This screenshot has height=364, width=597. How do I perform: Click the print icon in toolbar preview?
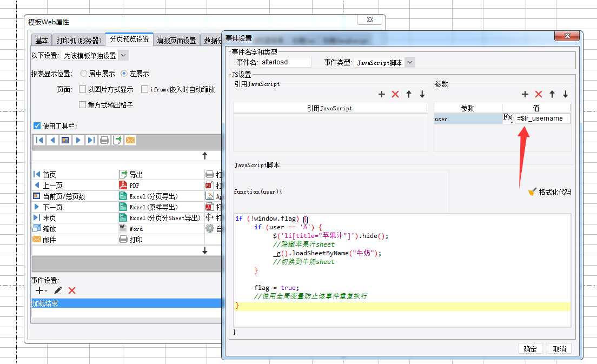tap(104, 140)
